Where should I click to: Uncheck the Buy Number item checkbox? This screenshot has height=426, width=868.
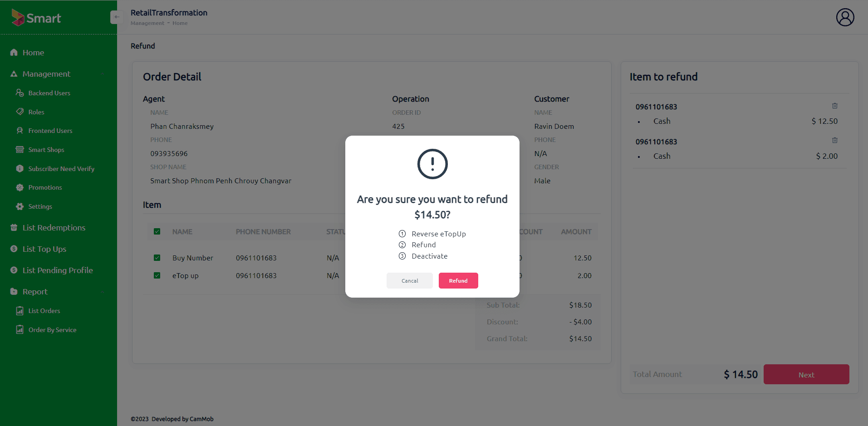[x=157, y=258]
